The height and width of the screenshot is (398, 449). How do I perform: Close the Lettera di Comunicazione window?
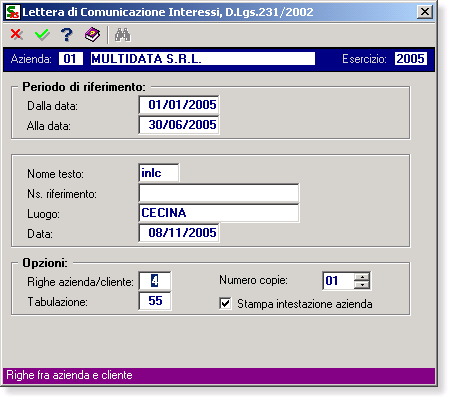425,12
